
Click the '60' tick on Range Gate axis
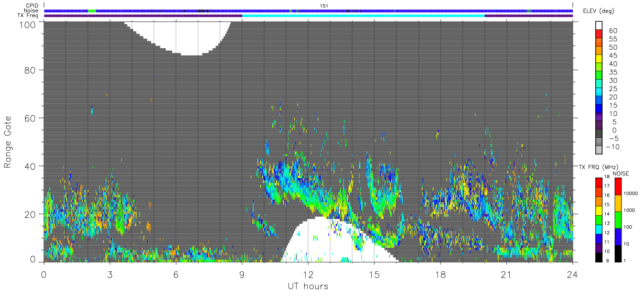coord(29,118)
